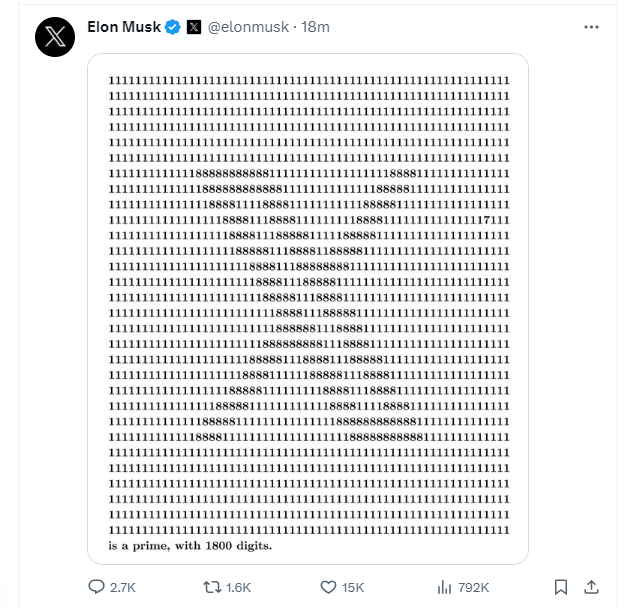Viewport: 631px width, 608px height.
Task: Click the lone digit 7 in image
Action: 487,220
